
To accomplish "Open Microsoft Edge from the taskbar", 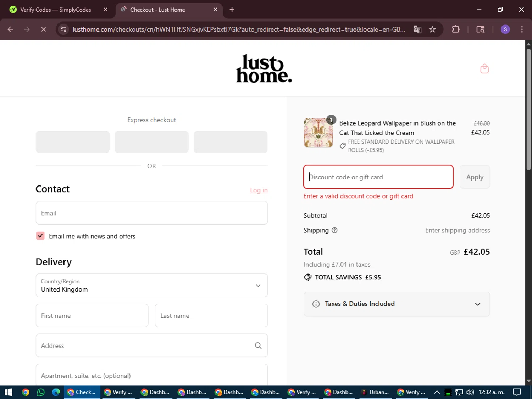I will 56,392.
